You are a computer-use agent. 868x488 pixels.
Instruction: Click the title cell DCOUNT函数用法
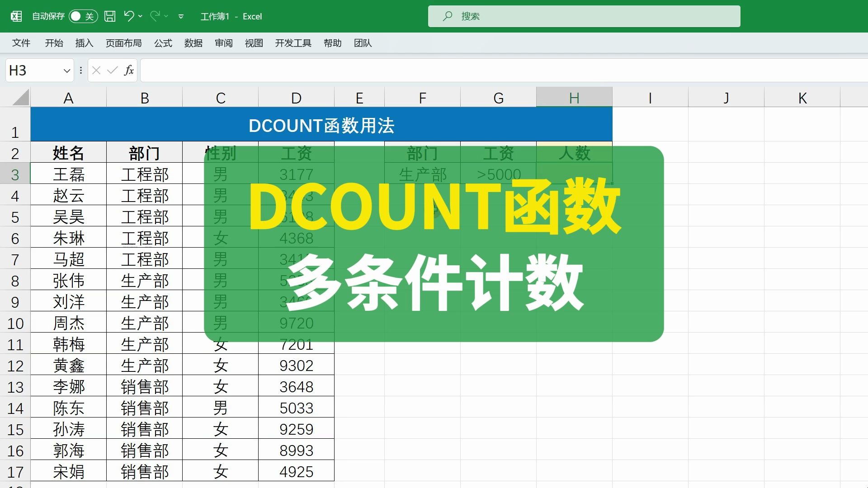tap(321, 125)
